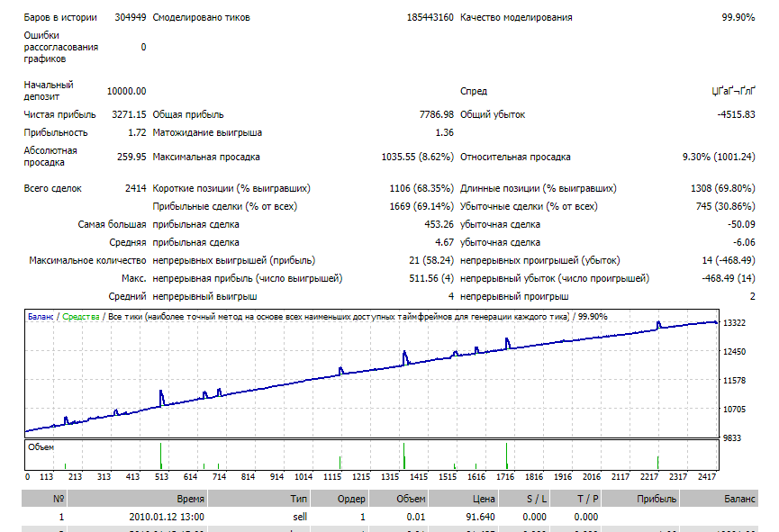Click the tall green volume bar above 1716
This screenshot has height=532, width=779.
coord(506,455)
